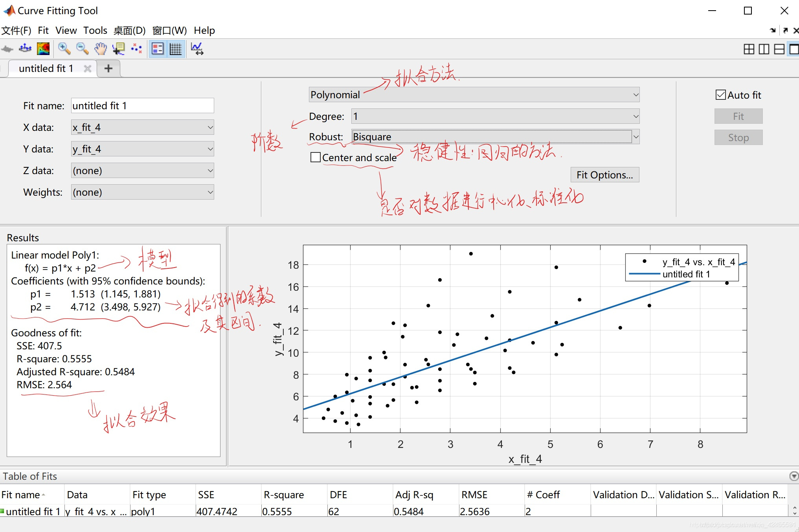Click the zoom out magnifier icon
The image size is (799, 532).
82,49
